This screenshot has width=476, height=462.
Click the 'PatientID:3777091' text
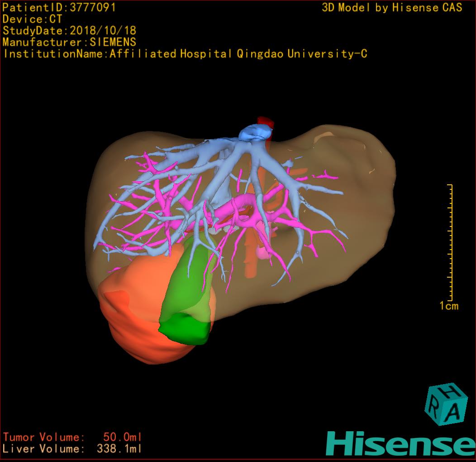coord(58,7)
